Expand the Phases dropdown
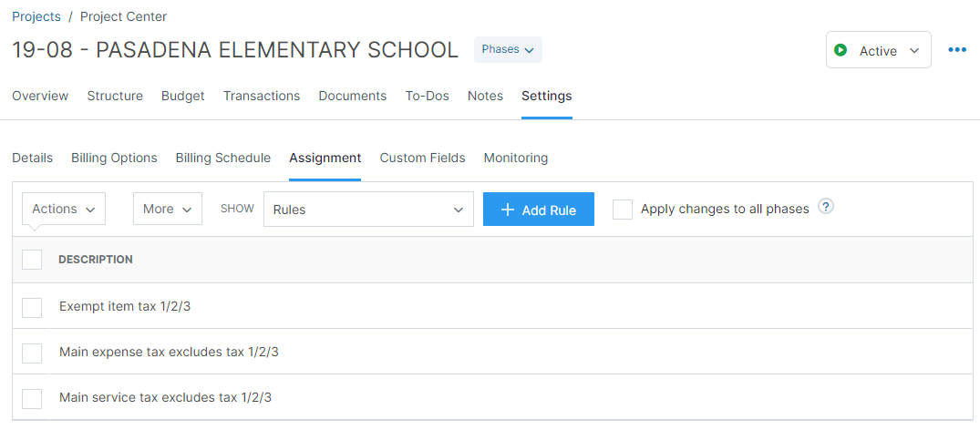Screen dimensions: 980x430 (x=508, y=49)
